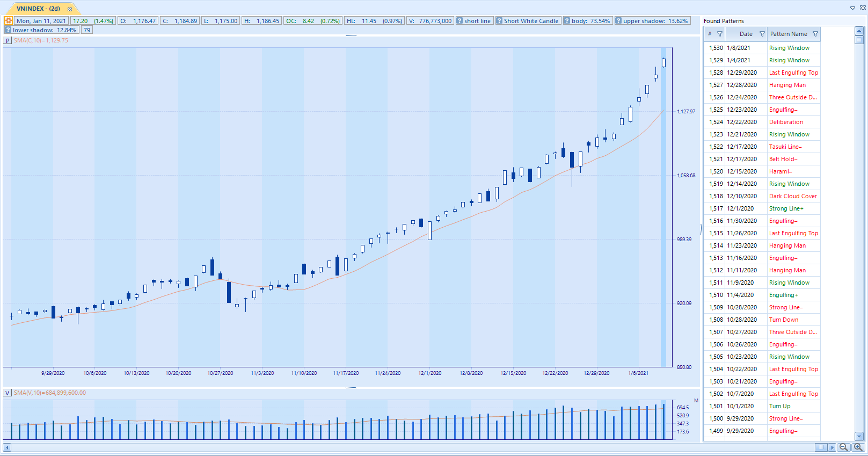Click the orange chart settings gear icon
Screen dimensions: 868x456
(8, 21)
